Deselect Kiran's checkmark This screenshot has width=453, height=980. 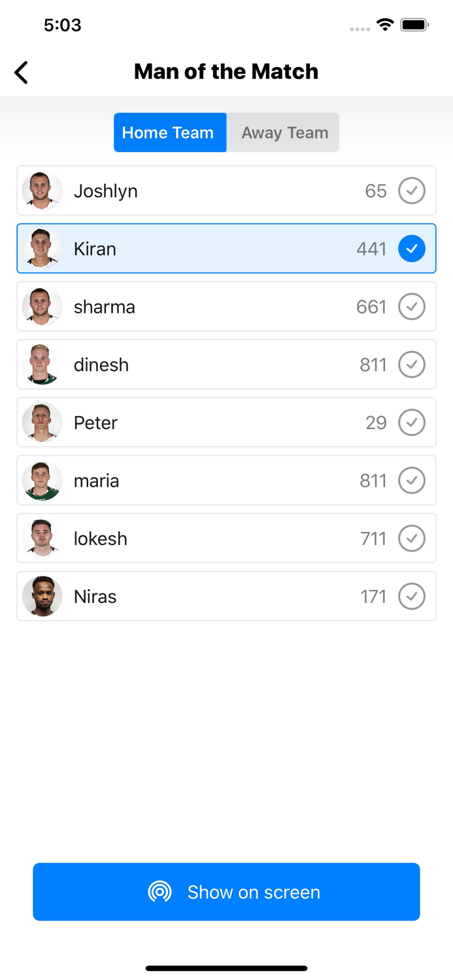point(412,248)
